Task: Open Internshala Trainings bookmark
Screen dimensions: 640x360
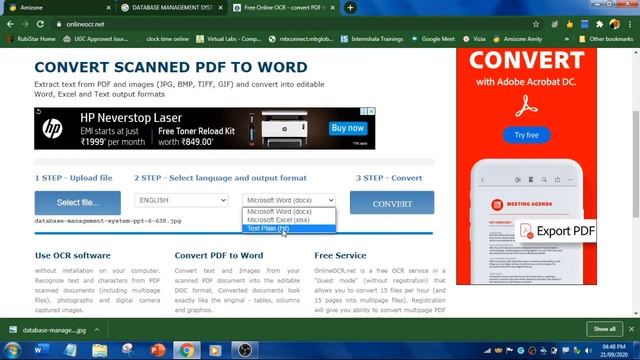Action: [372, 39]
